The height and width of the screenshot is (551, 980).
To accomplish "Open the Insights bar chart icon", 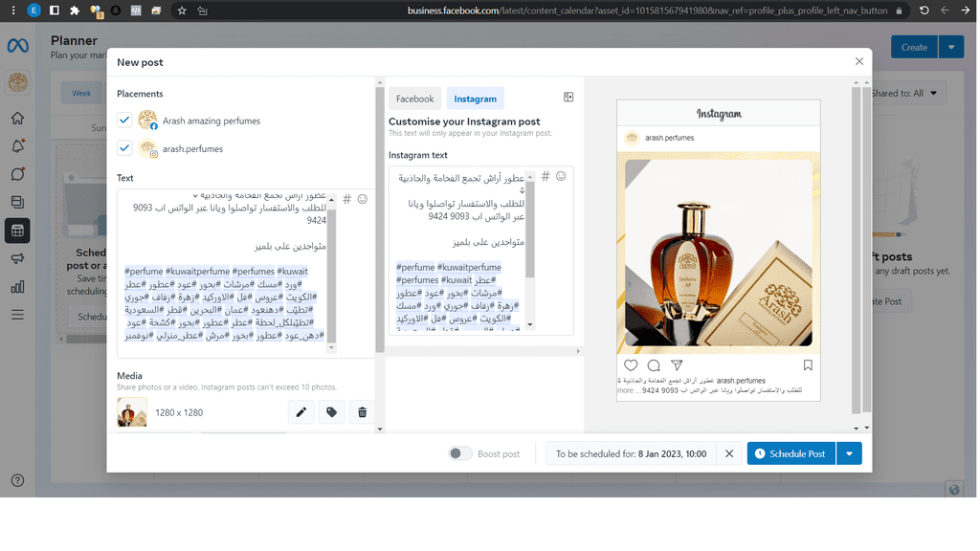I will [17, 287].
